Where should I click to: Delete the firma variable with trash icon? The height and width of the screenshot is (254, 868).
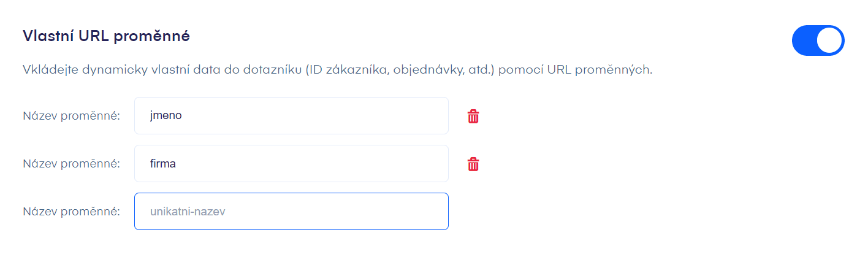(473, 164)
